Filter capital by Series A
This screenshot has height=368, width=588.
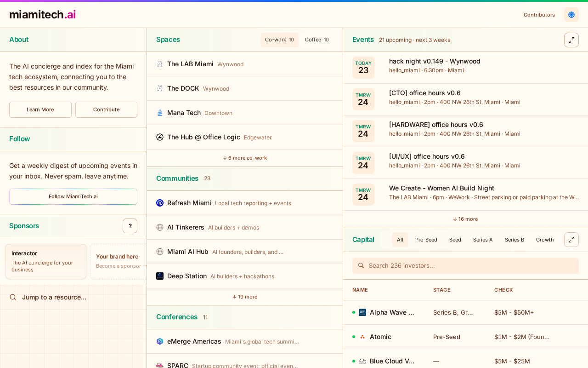click(483, 240)
